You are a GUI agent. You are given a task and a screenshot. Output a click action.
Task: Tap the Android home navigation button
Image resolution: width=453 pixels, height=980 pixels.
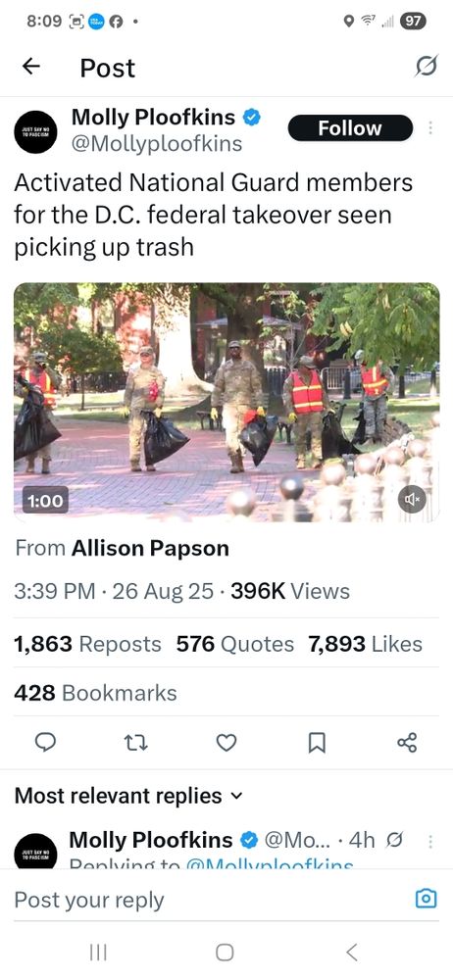(225, 953)
